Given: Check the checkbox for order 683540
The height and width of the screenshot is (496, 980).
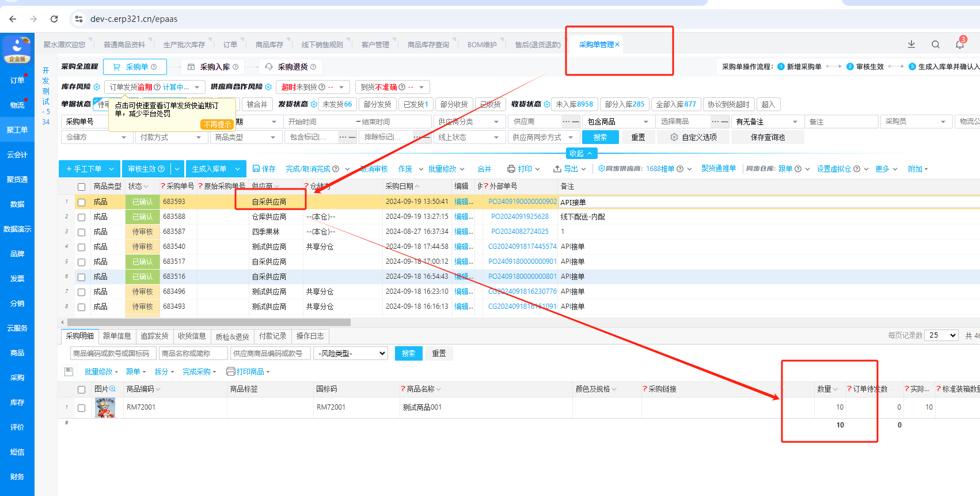Looking at the screenshot, I should click(x=81, y=247).
